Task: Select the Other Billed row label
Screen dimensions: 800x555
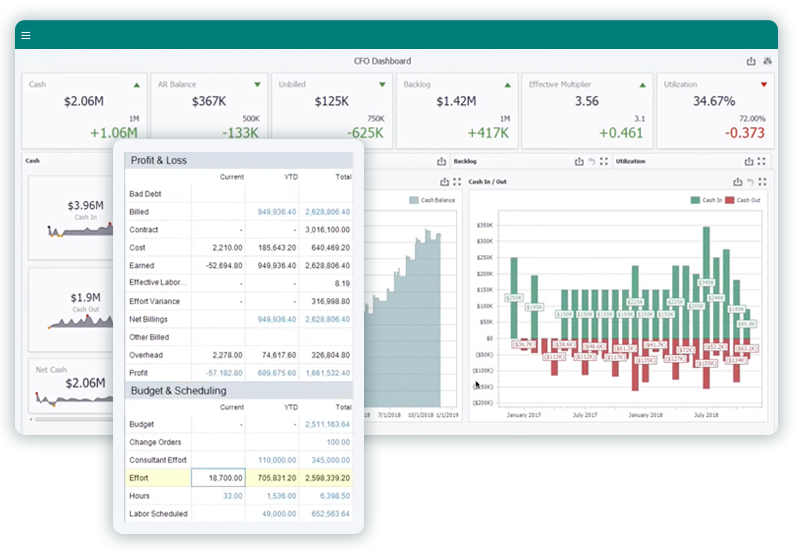Action: point(149,337)
